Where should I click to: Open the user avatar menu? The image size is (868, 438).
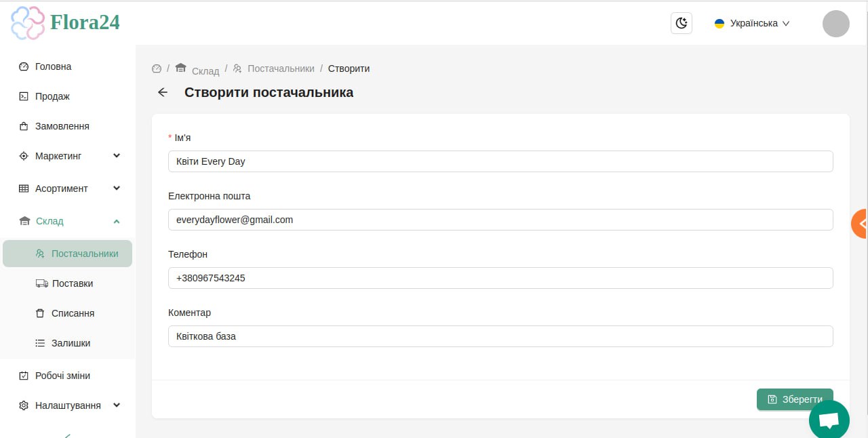[x=836, y=24]
